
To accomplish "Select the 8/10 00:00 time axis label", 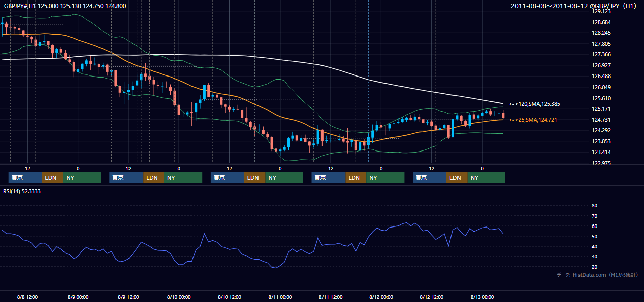I will click(x=179, y=297).
